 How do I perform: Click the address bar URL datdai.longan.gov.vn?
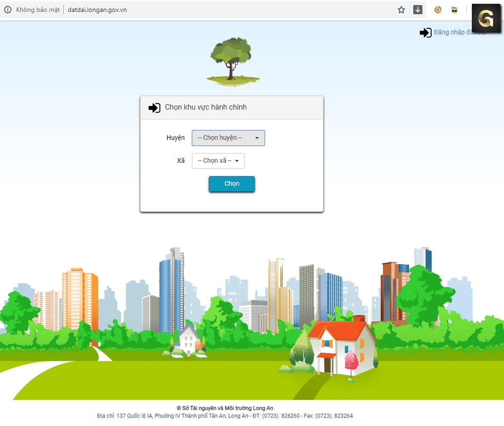coord(97,9)
